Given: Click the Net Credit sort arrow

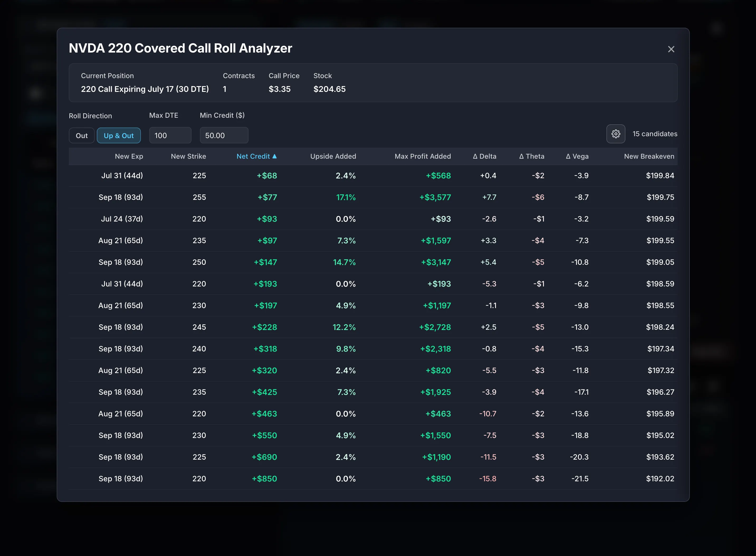Looking at the screenshot, I should [x=274, y=156].
